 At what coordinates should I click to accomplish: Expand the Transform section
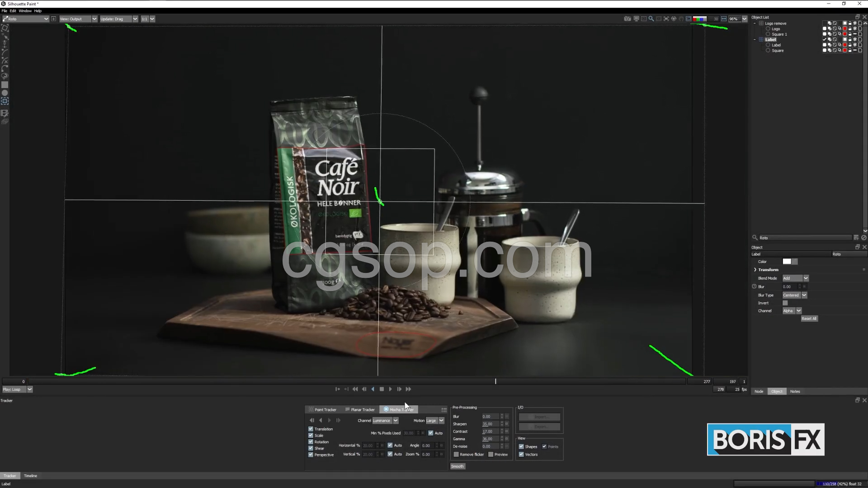click(755, 270)
